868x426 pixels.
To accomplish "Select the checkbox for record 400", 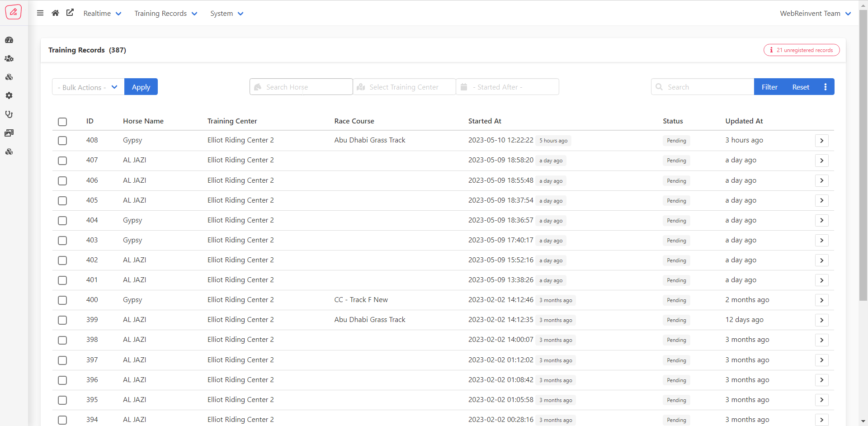I will point(62,300).
